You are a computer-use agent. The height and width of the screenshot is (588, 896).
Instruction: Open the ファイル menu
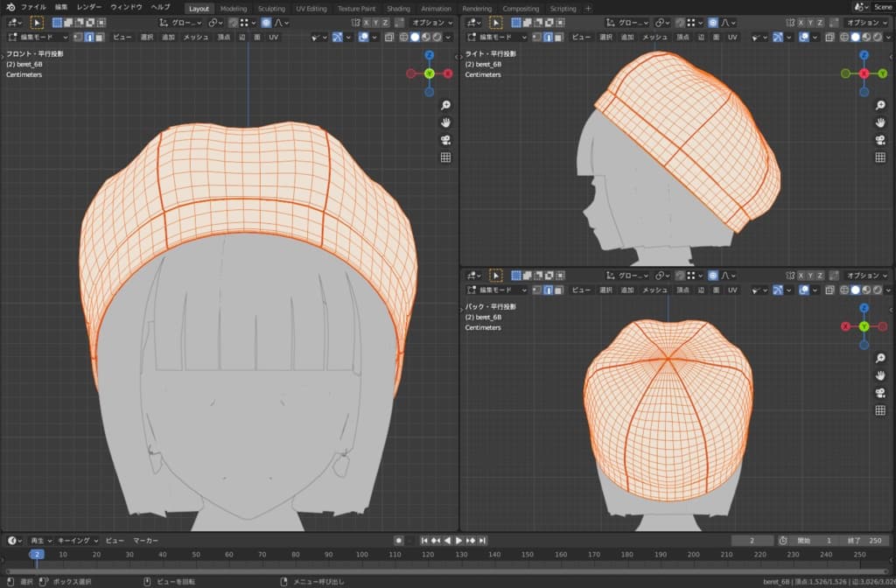coord(33,7)
